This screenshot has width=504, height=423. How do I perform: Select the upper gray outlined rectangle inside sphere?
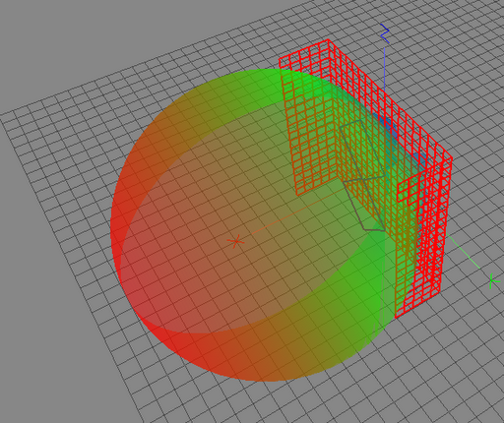tap(362, 151)
